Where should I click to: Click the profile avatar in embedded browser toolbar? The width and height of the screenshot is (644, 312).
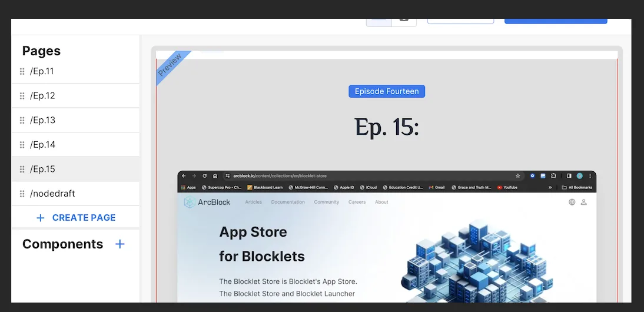tap(579, 175)
